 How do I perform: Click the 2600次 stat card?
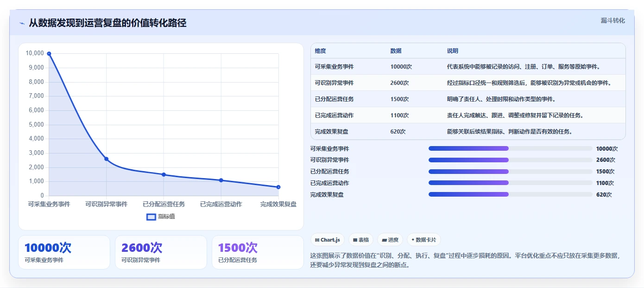coord(161,252)
